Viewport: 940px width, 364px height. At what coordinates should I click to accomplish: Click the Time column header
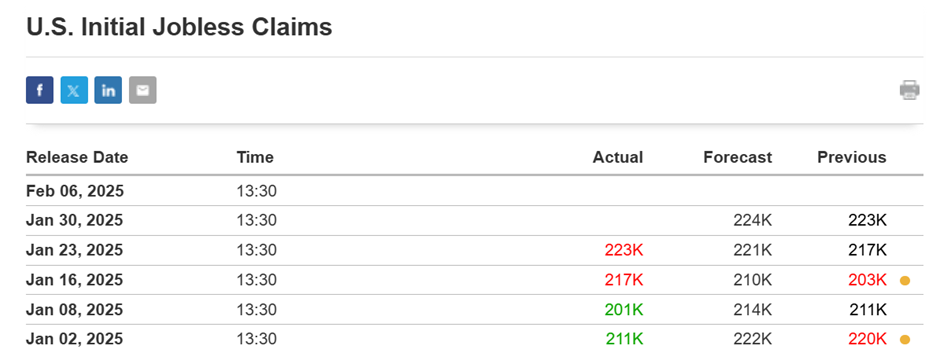[x=255, y=157]
